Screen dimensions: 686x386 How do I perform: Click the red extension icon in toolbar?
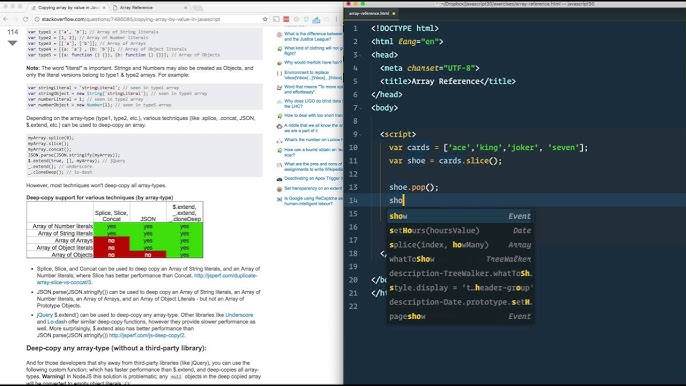[x=286, y=19]
